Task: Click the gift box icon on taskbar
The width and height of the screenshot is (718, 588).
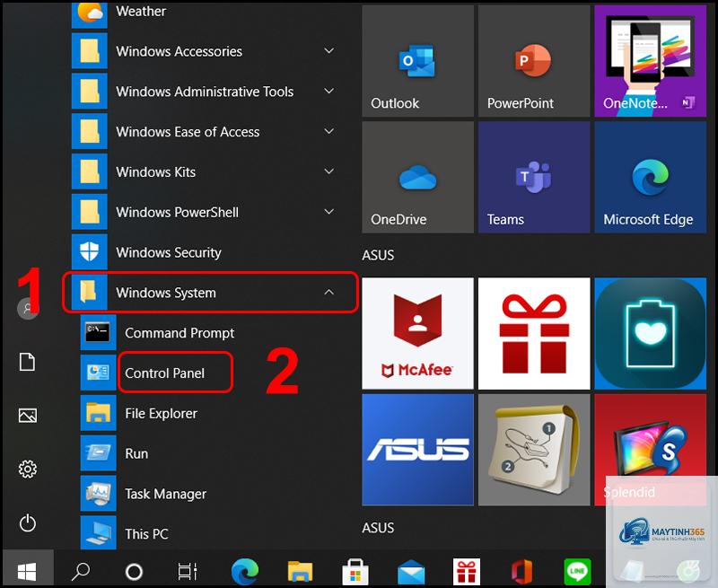Action: point(466,572)
